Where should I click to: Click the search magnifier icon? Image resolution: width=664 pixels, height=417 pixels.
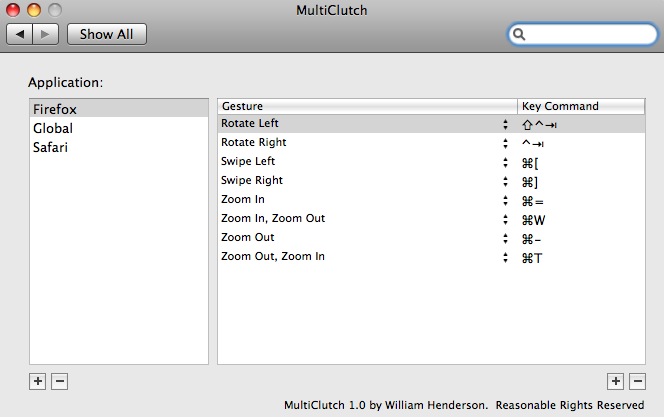point(520,35)
